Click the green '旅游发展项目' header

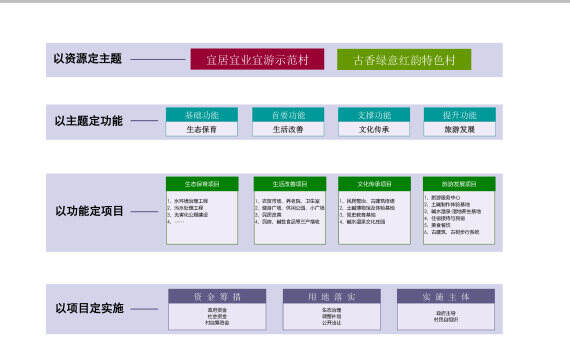[x=459, y=184]
